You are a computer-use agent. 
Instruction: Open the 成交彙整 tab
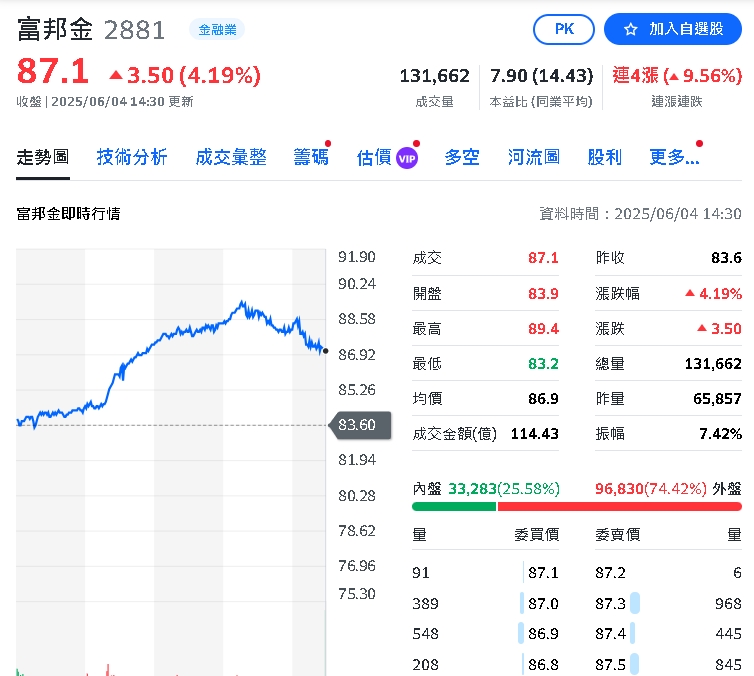point(231,157)
